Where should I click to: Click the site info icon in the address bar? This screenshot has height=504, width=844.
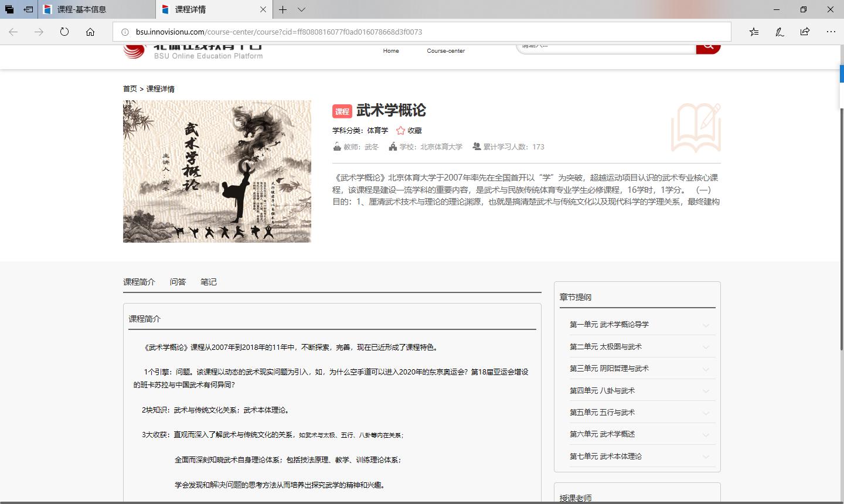[x=126, y=32]
